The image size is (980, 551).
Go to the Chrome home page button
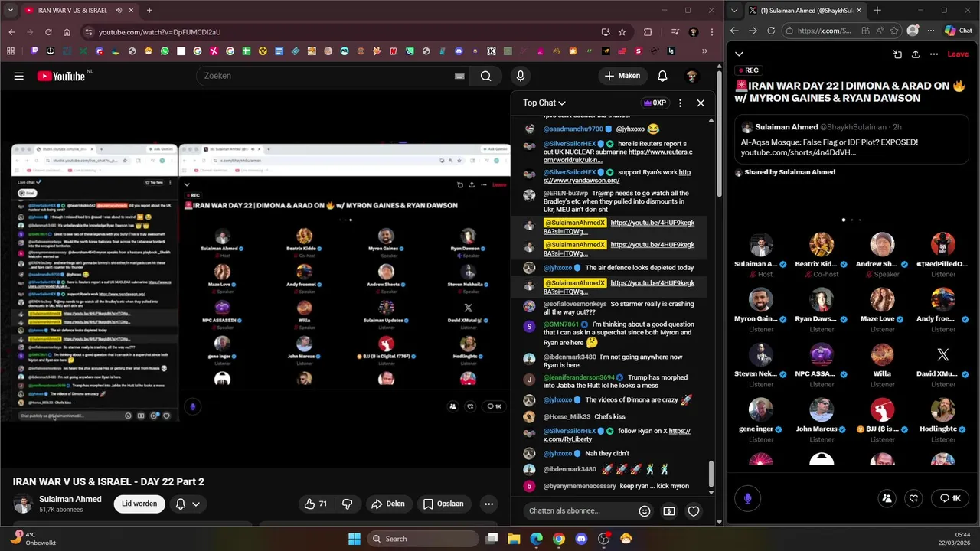click(67, 32)
